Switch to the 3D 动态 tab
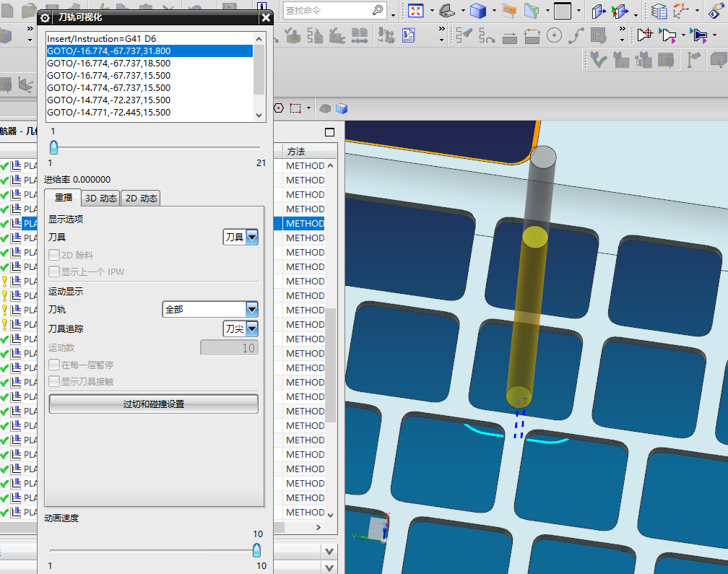 pyautogui.click(x=100, y=199)
